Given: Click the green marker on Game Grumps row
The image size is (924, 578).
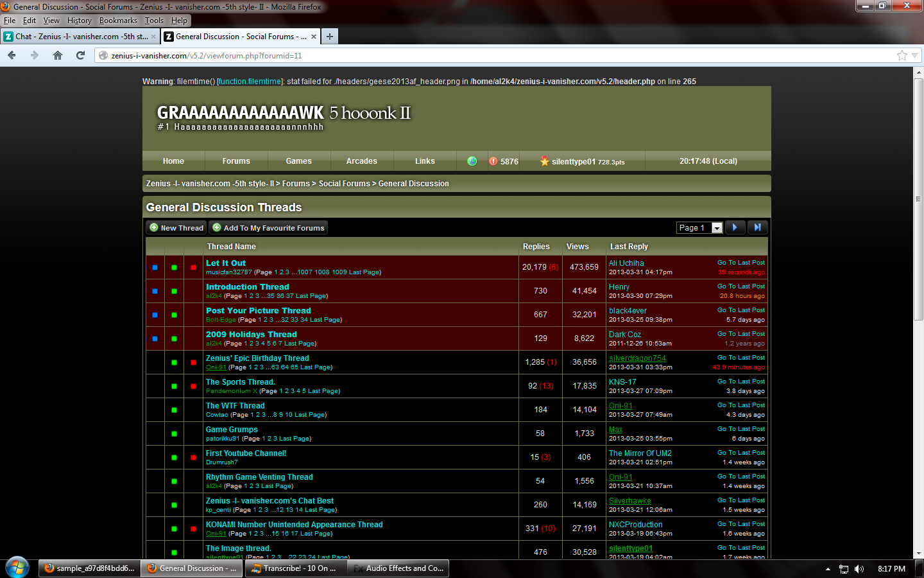Looking at the screenshot, I should [174, 433].
